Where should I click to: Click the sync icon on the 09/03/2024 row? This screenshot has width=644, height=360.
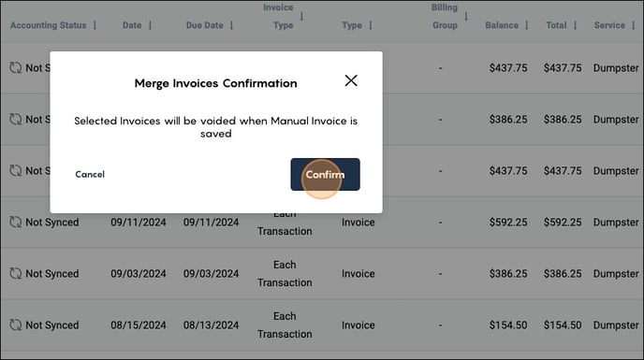tap(16, 273)
